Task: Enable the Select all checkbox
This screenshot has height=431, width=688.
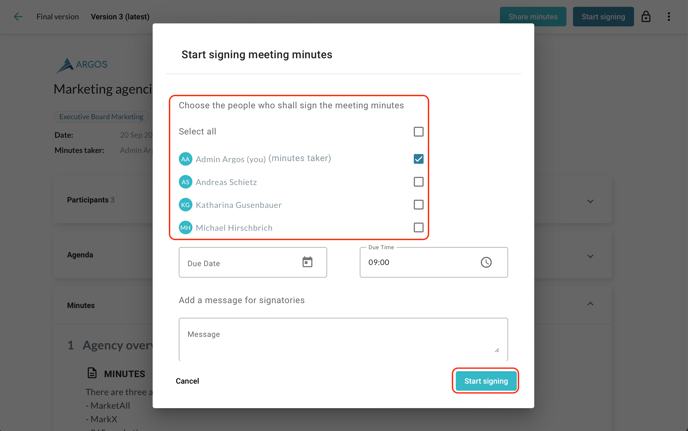Action: [x=418, y=132]
